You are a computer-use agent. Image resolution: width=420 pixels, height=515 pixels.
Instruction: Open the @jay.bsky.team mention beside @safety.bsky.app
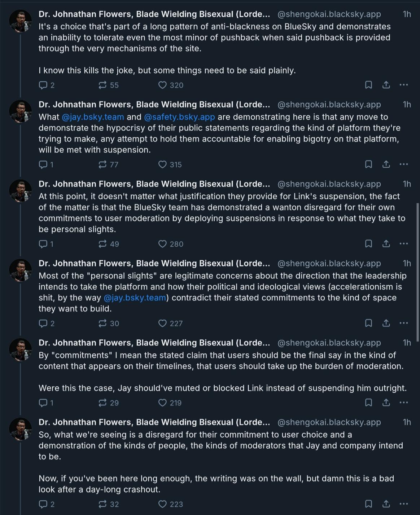[93, 117]
